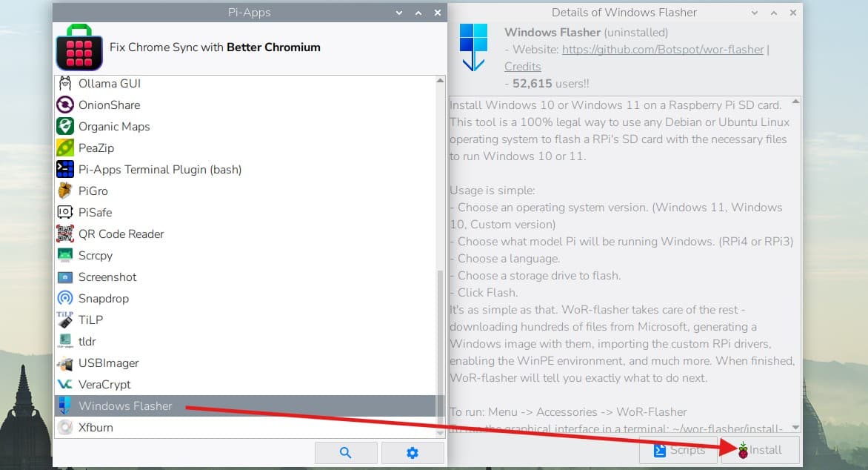
Task: Open the Credits link
Action: 522,67
